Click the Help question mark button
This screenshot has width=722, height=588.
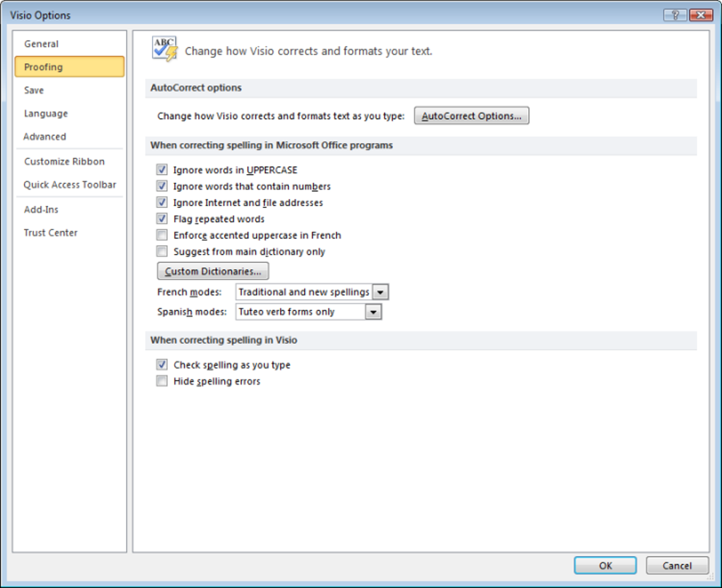(x=676, y=15)
